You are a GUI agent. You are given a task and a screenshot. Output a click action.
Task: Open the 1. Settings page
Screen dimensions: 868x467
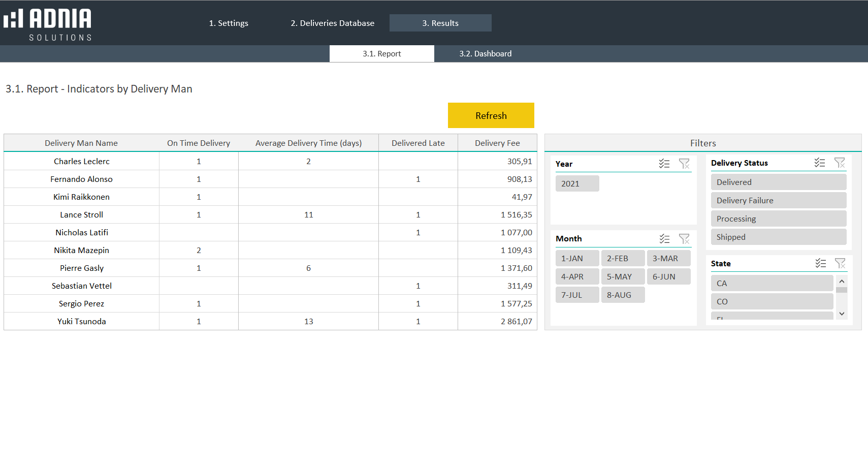click(229, 23)
